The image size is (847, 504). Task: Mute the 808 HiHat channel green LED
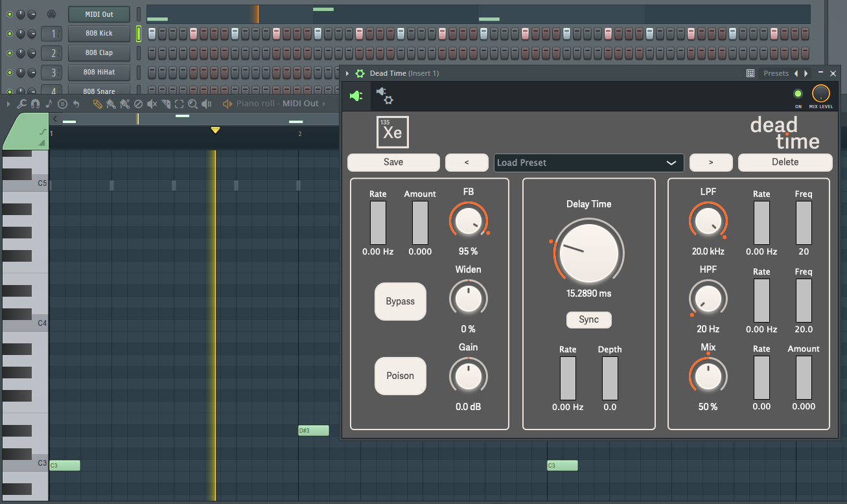coord(10,73)
